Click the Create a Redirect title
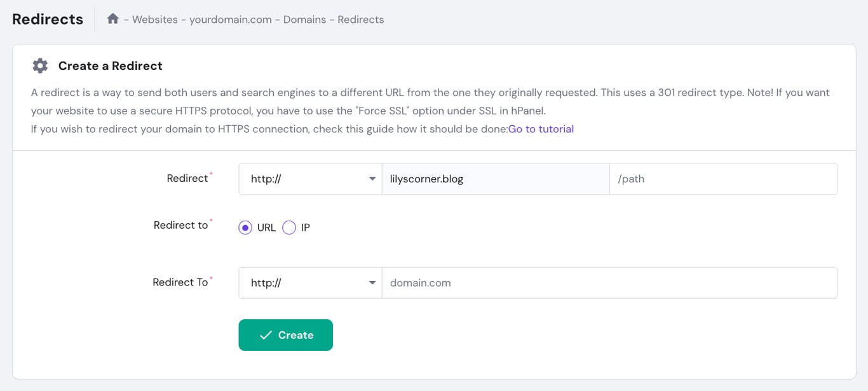 click(x=110, y=65)
